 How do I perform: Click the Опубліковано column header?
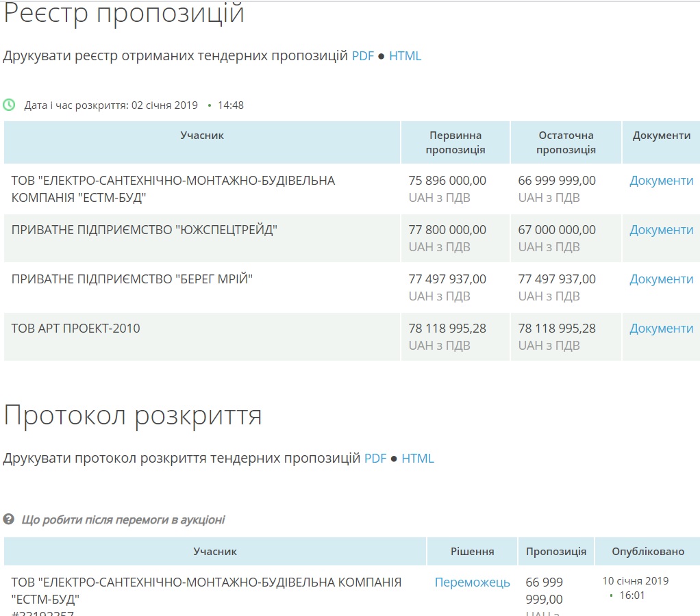(x=647, y=552)
